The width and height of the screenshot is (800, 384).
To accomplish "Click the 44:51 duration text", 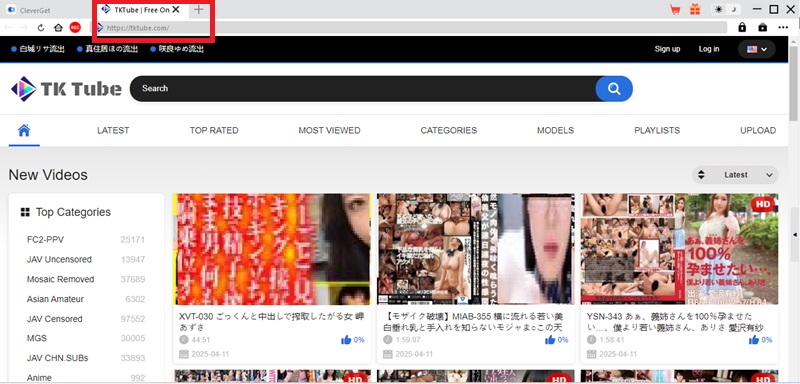I will [x=201, y=340].
